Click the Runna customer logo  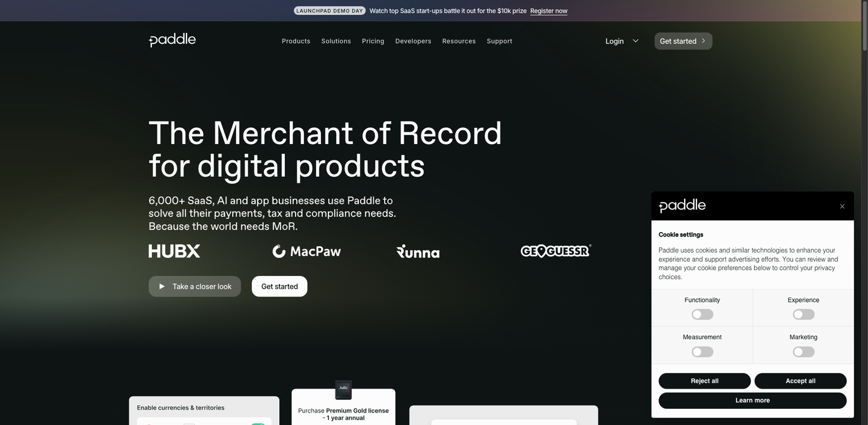[418, 252]
